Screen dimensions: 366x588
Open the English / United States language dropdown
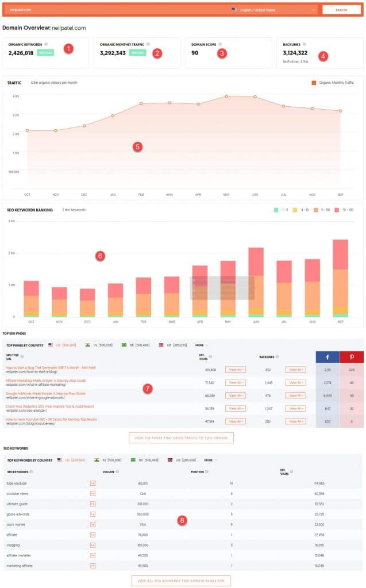tap(272, 10)
